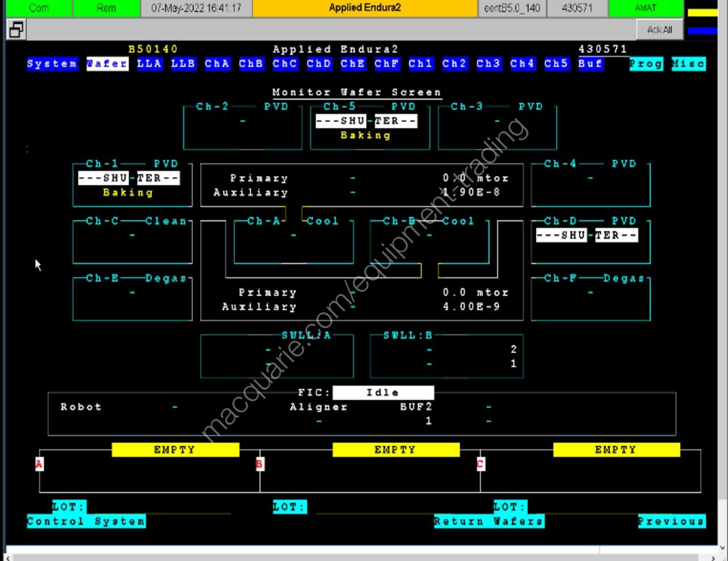Screen dimensions: 728x561
Task: Select cassette A red marker
Action: pos(39,464)
